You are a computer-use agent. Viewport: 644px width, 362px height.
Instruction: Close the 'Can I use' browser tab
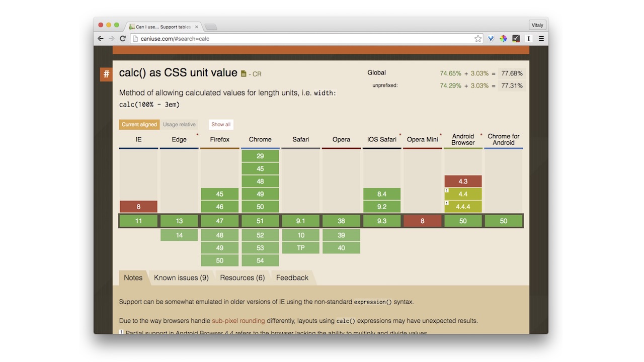tap(197, 27)
